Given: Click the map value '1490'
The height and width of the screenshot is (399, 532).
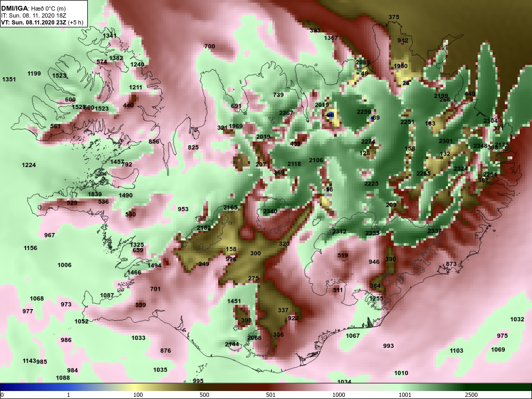Looking at the screenshot, I should click(x=126, y=195).
